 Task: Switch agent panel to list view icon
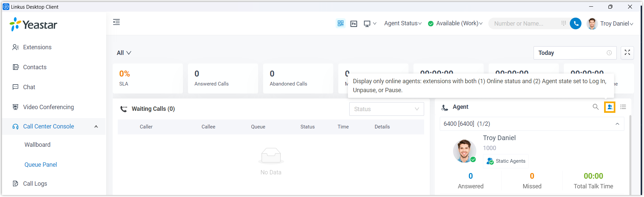(x=623, y=107)
